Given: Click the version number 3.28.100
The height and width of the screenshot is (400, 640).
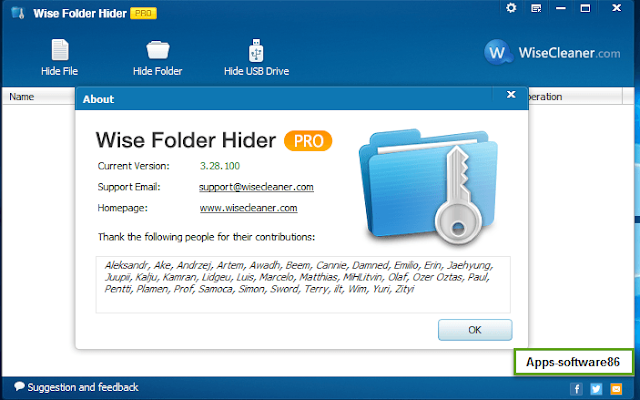Looking at the screenshot, I should pos(220,166).
